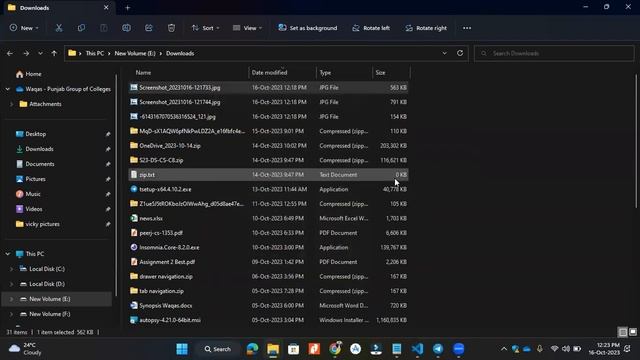Collapse Waqas - Punjab Group of Colleges
This screenshot has width=640, height=360.
(x=8, y=89)
